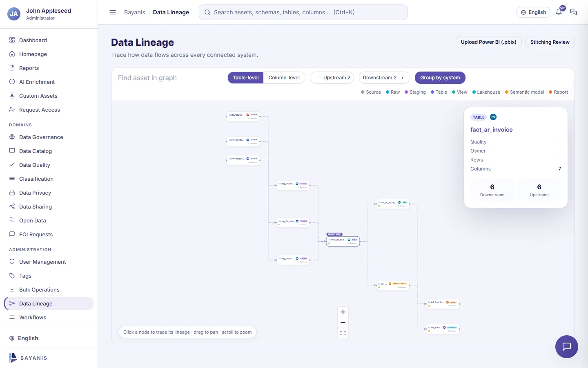The height and width of the screenshot is (368, 588).
Task: Click the PostgreSQL badge on fact_ar_invoice card
Action: (493, 117)
